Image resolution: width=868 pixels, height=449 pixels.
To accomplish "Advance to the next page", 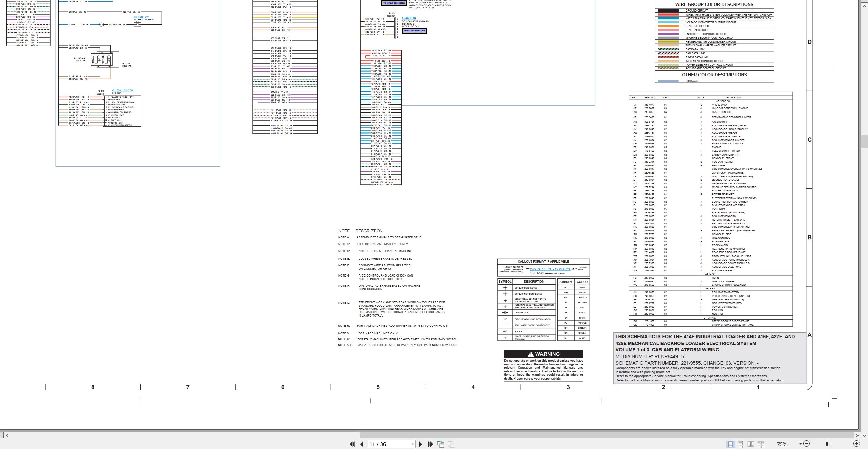I will (421, 444).
